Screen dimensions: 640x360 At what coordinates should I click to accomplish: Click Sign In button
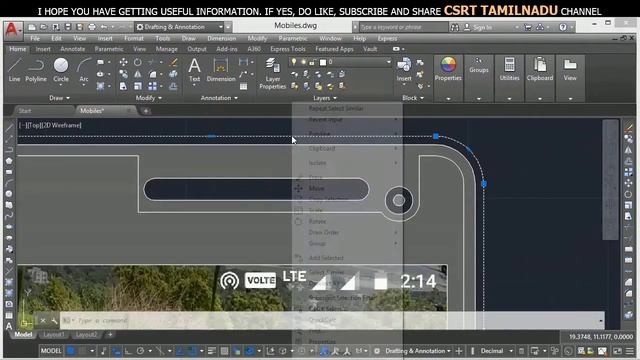click(479, 27)
